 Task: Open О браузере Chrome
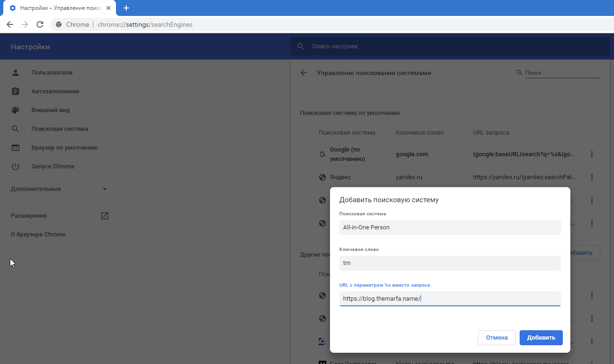click(38, 235)
